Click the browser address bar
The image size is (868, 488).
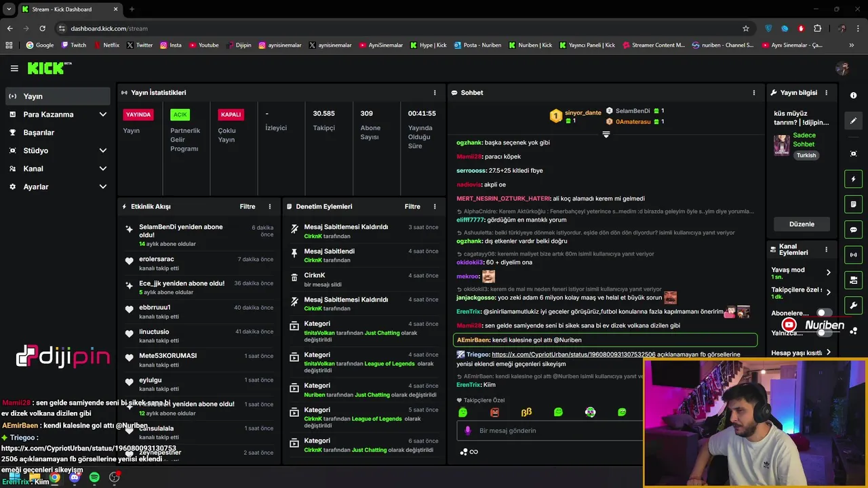pos(400,28)
